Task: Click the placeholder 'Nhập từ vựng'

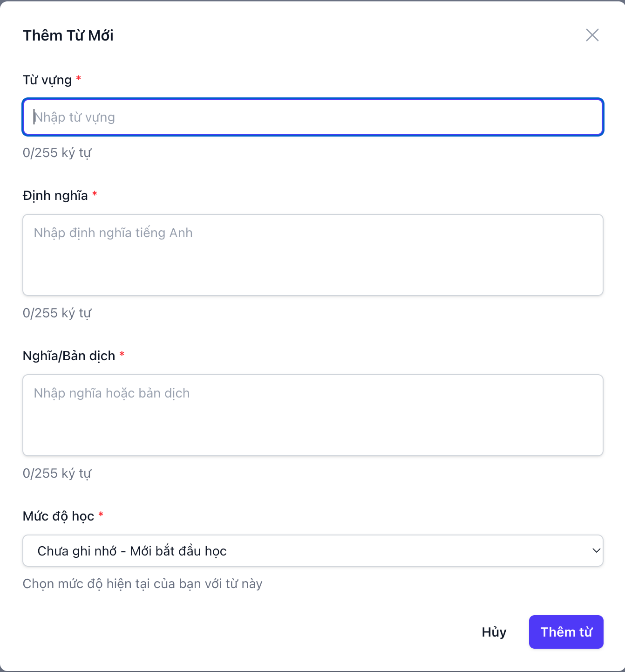Action: pos(74,117)
